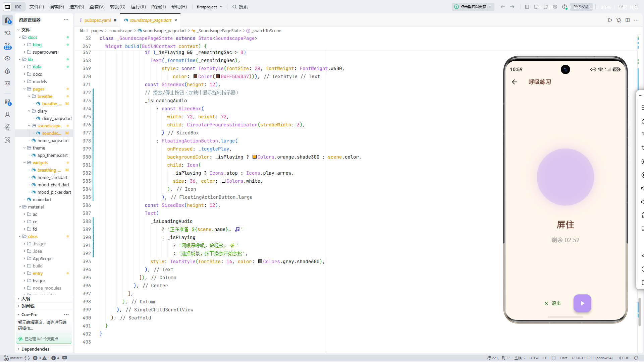This screenshot has width=644, height=362.
Task: Open the errors and warnings counter
Action: tap(46, 358)
